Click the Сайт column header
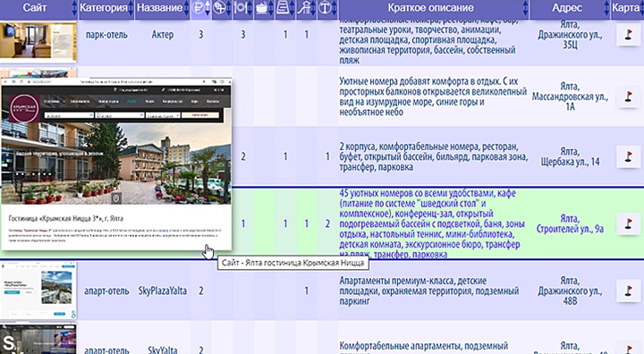Screen dimensions: 644x354 35,7
